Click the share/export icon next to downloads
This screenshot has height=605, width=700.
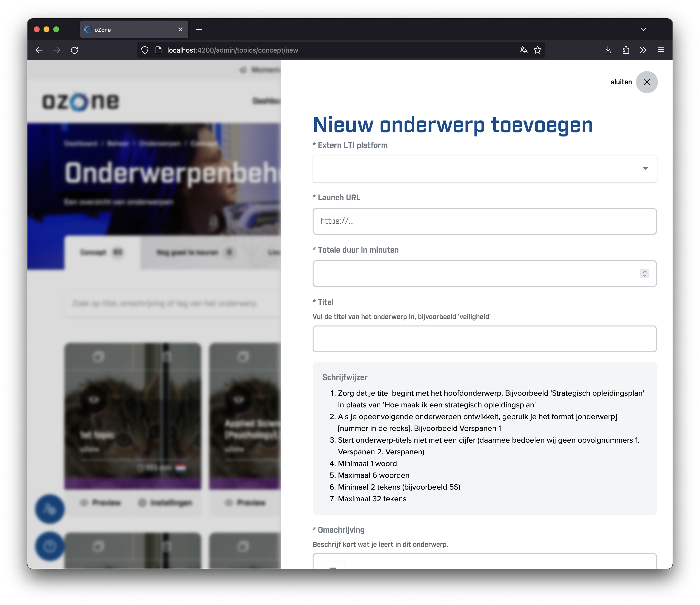coord(626,50)
